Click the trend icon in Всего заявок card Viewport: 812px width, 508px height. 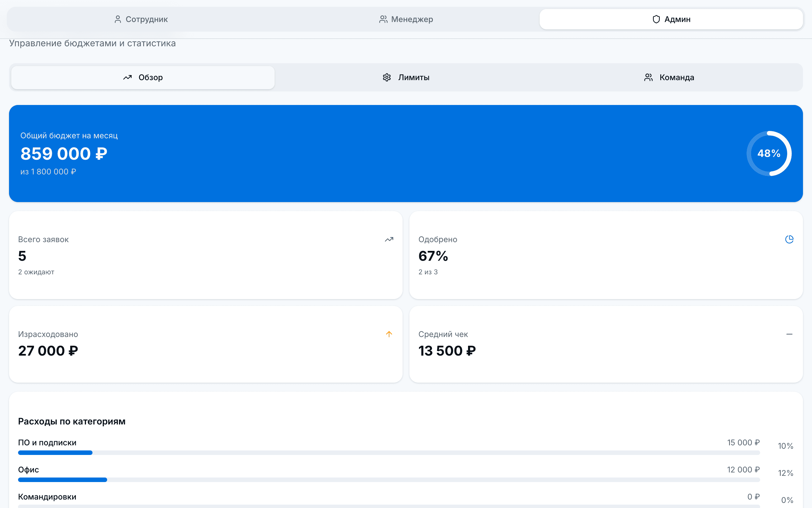coord(389,240)
